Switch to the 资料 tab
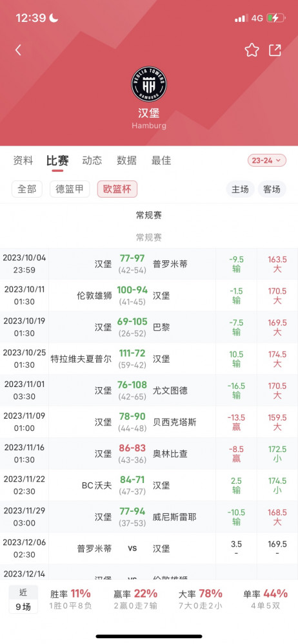Image resolution: width=298 pixels, height=644 pixels. point(23,160)
